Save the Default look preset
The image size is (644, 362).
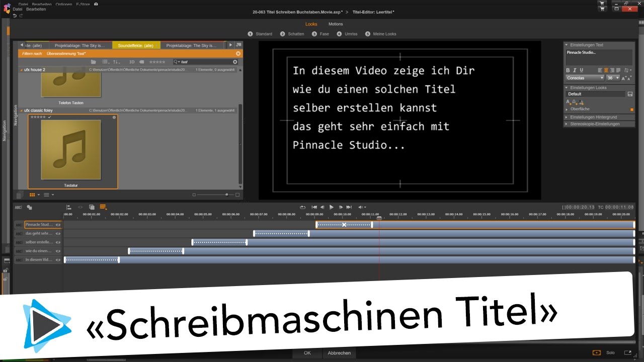(630, 94)
